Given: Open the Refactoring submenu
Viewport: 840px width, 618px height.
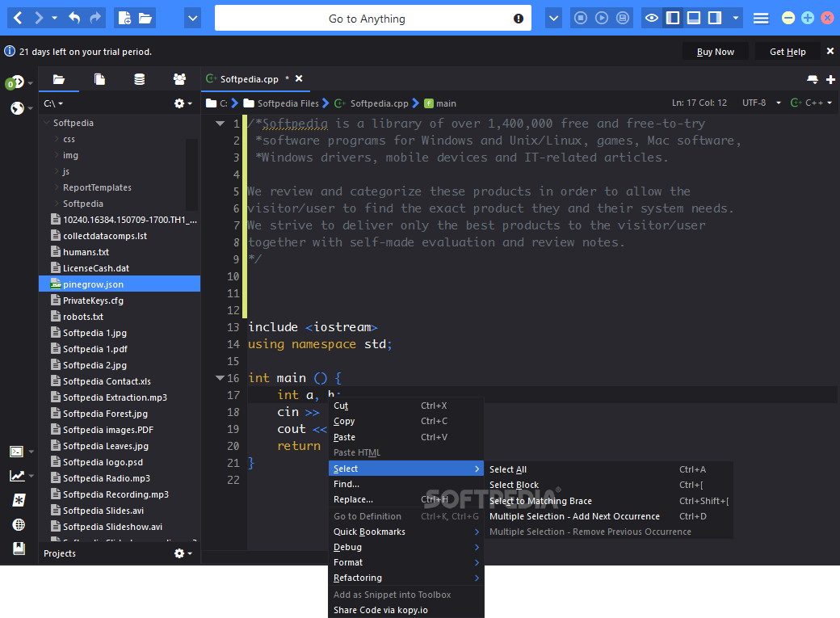Looking at the screenshot, I should click(x=405, y=578).
